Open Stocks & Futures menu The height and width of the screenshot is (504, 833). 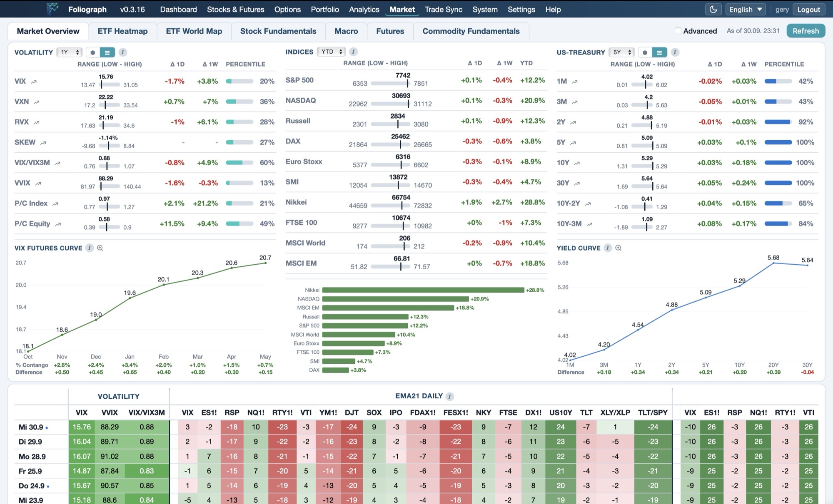pos(236,9)
